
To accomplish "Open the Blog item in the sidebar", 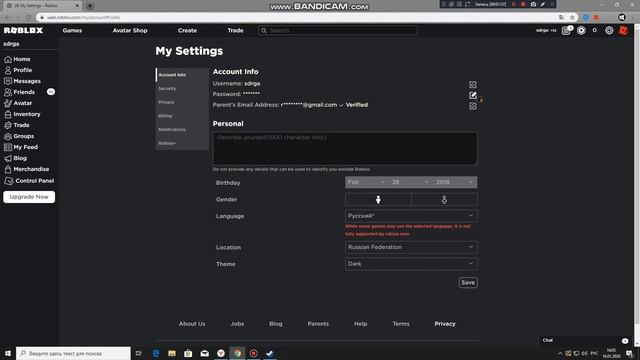I will coord(20,158).
